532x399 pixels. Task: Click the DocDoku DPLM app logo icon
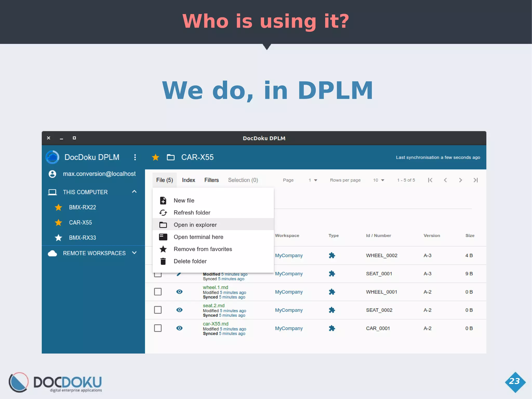click(x=52, y=157)
